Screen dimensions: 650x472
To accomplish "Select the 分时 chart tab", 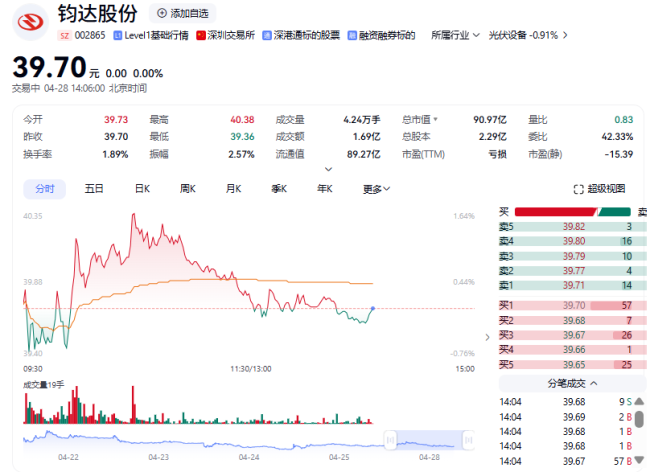I will (x=45, y=189).
